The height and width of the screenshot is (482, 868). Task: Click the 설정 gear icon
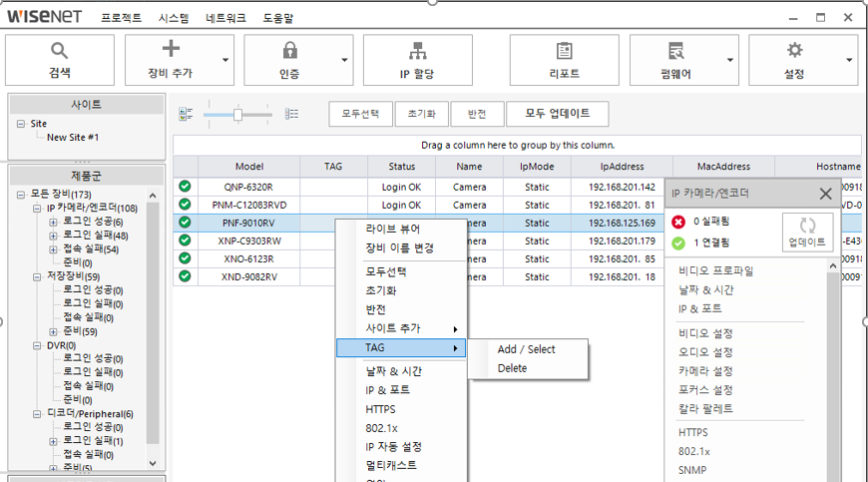pyautogui.click(x=794, y=50)
